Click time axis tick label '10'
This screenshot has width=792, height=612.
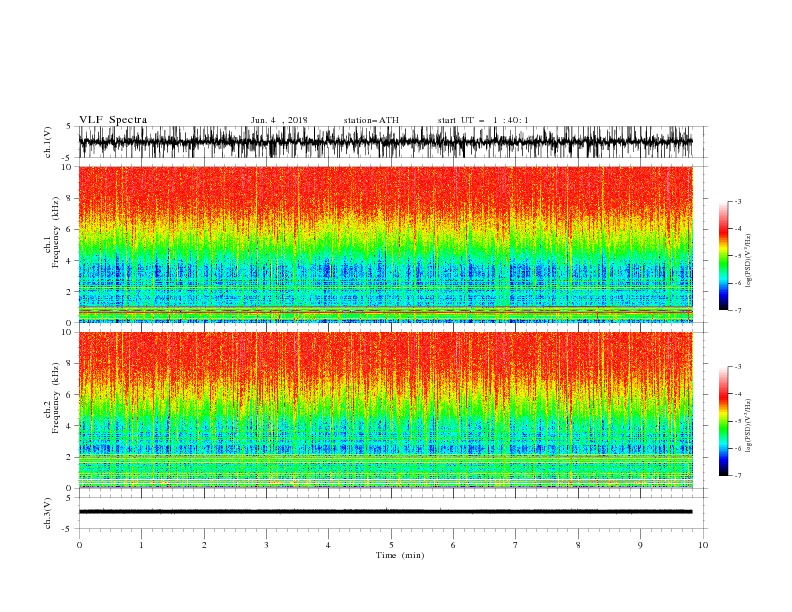click(x=703, y=545)
